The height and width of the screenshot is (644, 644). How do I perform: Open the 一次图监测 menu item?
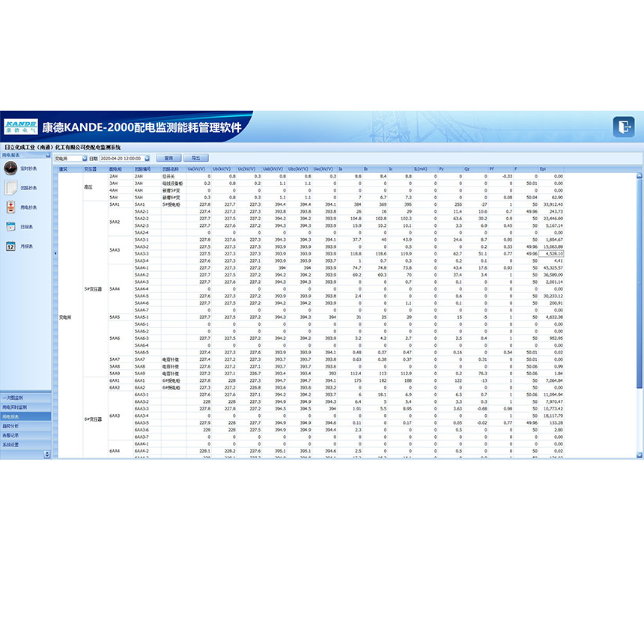point(25,398)
